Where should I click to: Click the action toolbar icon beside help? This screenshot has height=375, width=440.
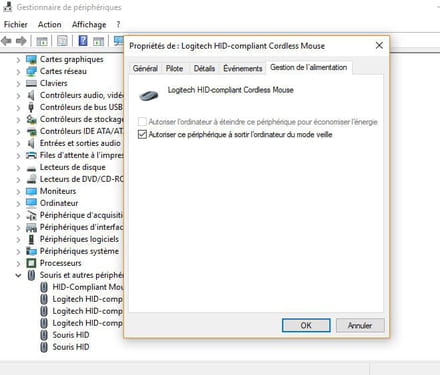(98, 41)
